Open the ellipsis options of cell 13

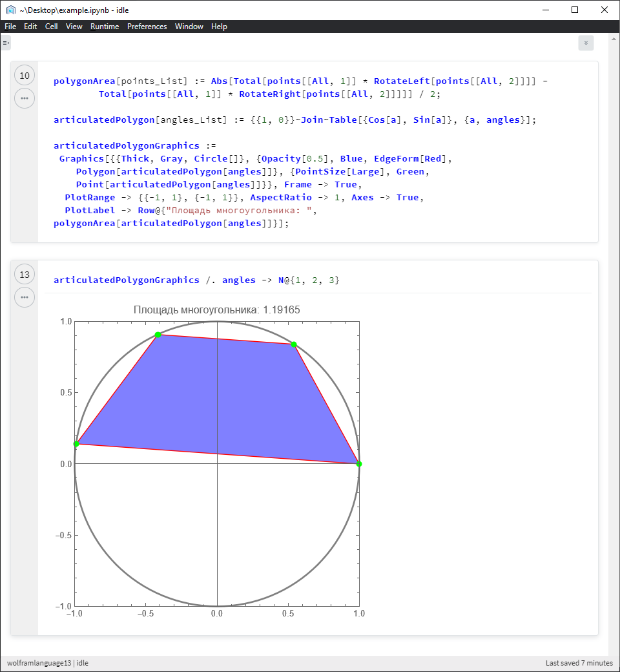25,297
